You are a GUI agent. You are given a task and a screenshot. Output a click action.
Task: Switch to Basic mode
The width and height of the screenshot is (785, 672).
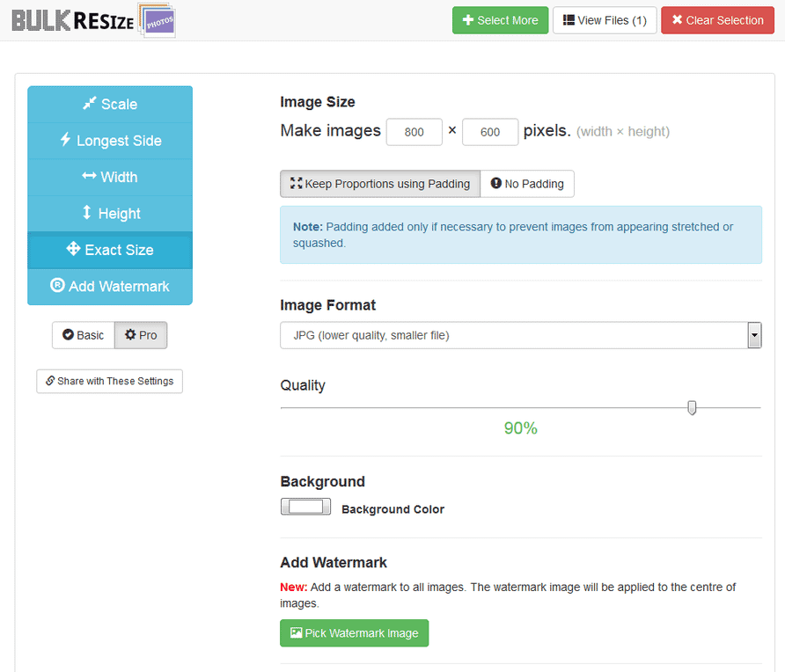pyautogui.click(x=83, y=335)
